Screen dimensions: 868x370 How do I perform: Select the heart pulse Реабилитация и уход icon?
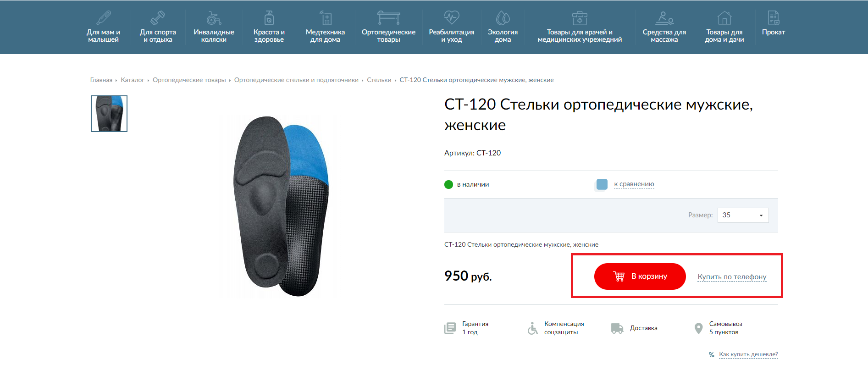pos(452,18)
